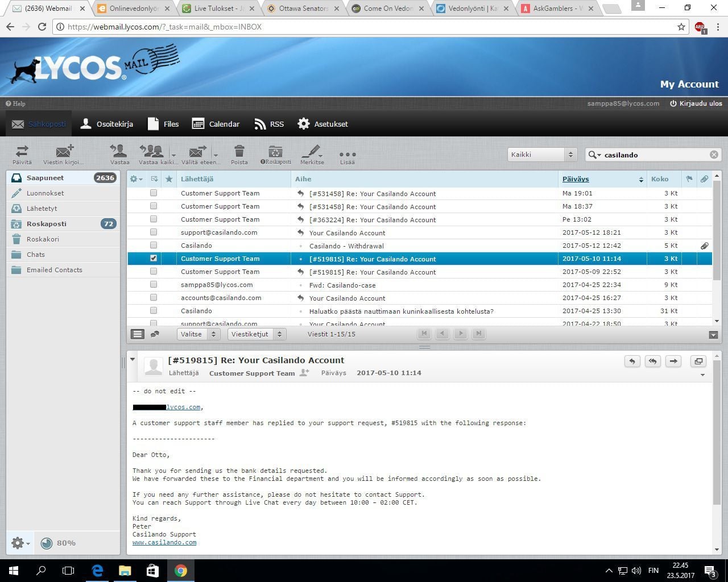Click the attachment column header icon
This screenshot has height=582, width=728.
[x=704, y=179]
